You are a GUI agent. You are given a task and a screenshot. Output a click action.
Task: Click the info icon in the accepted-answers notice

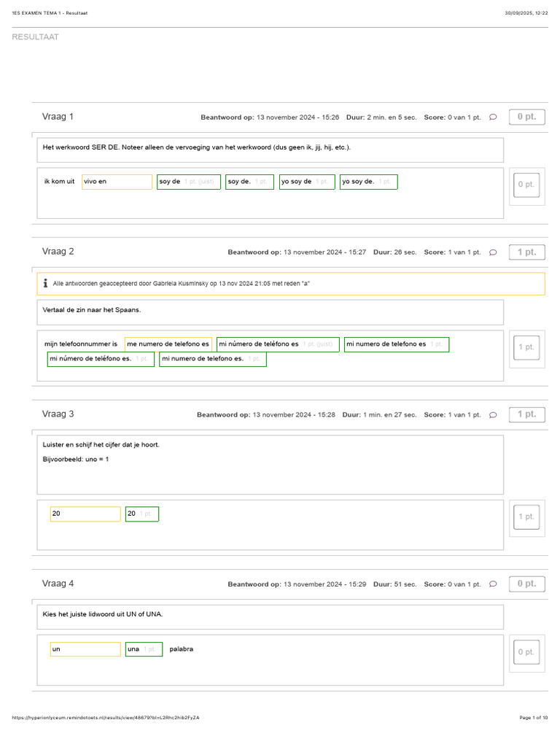pos(45,284)
